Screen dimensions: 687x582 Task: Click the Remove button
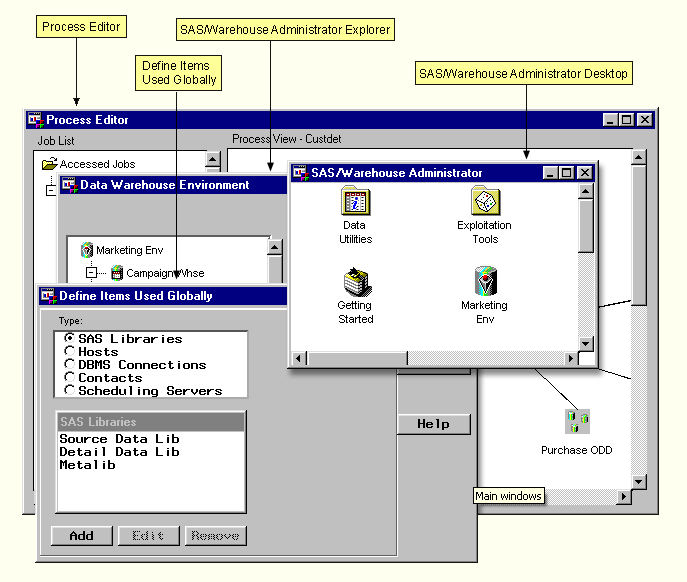pos(216,536)
